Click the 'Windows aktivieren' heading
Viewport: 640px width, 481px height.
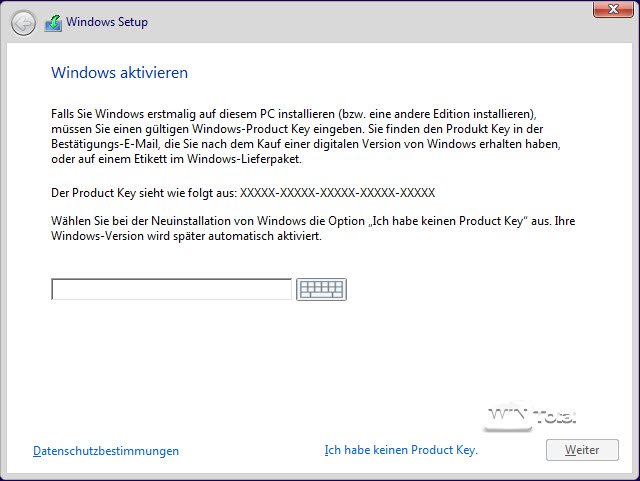pyautogui.click(x=120, y=73)
